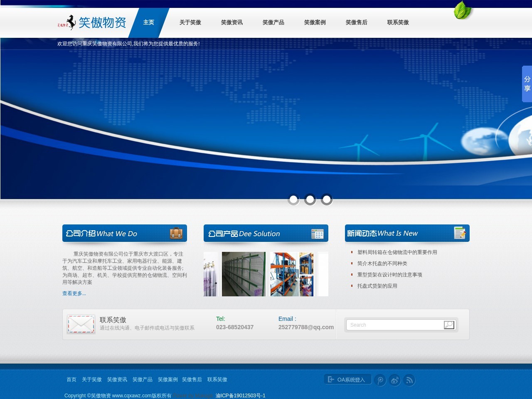Click the Tencent Weibo footer icon

click(380, 380)
